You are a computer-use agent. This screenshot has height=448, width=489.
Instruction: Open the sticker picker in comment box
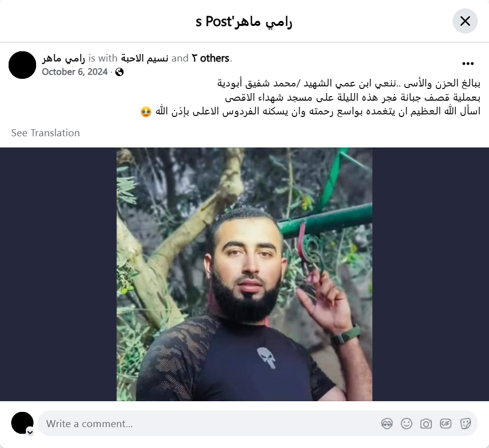(465, 424)
